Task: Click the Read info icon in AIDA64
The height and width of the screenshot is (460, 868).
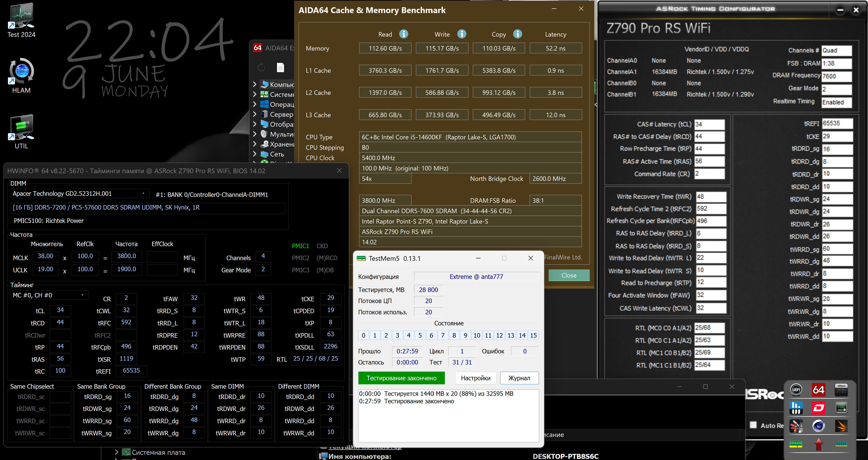Action: [403, 34]
